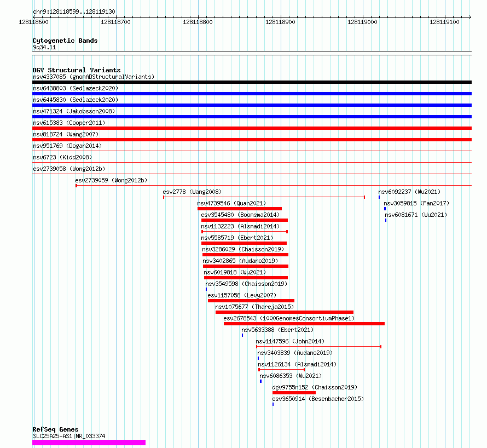Click the red nsv1075677 variant bar
This screenshot has width=487, height=448.
285,312
